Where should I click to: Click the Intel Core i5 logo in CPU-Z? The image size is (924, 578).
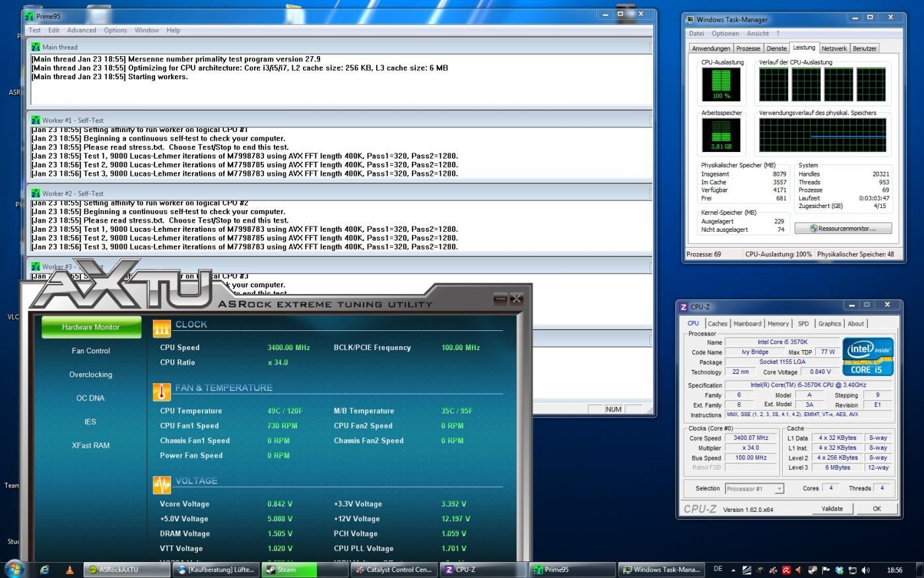tap(869, 357)
